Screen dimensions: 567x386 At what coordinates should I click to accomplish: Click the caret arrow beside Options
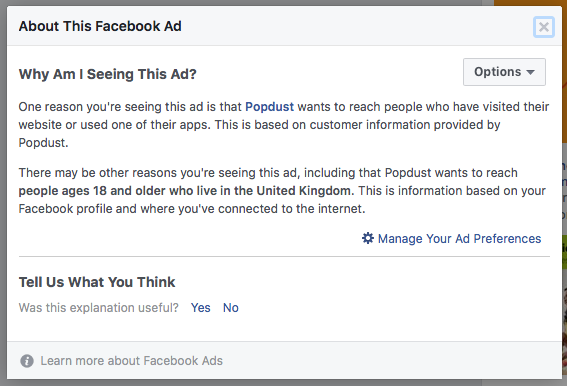coord(530,72)
